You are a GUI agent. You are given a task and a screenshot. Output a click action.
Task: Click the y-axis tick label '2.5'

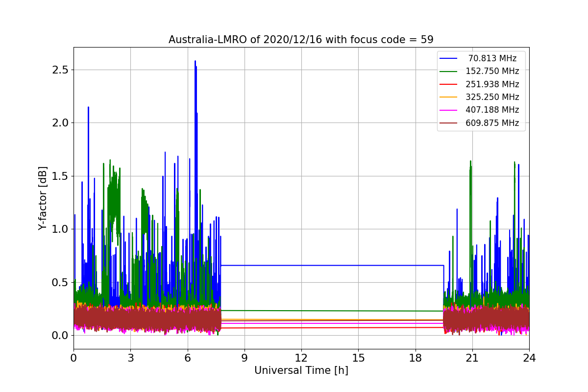(x=59, y=70)
